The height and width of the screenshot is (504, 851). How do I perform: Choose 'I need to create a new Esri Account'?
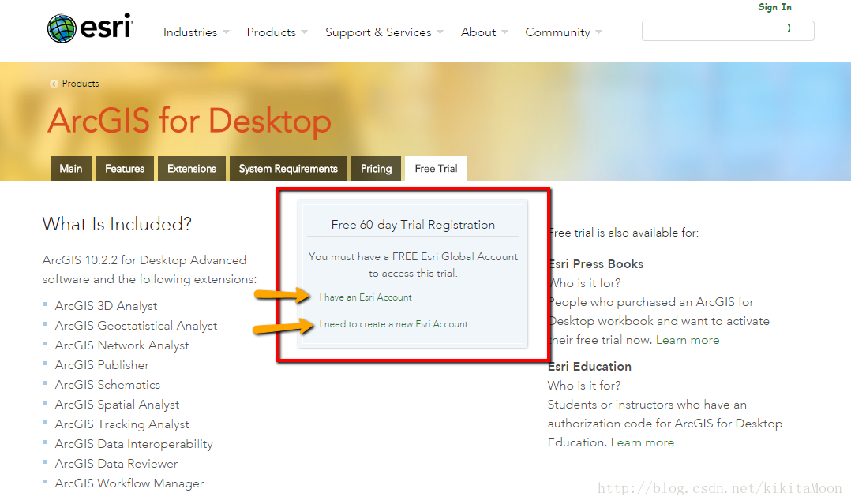pos(393,324)
